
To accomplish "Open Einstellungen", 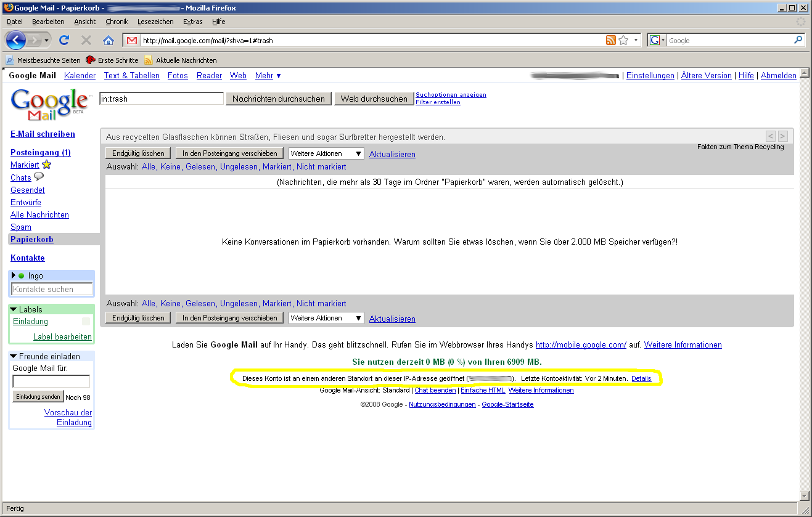I will click(650, 76).
